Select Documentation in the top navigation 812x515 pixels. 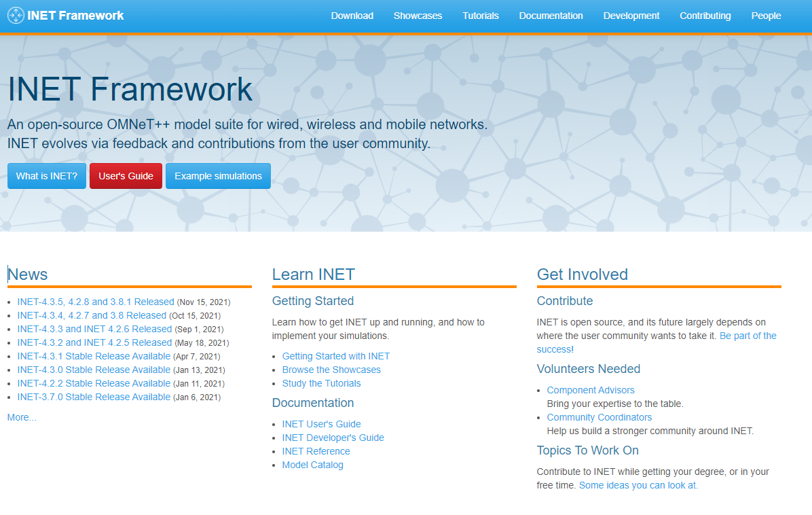[x=551, y=16]
